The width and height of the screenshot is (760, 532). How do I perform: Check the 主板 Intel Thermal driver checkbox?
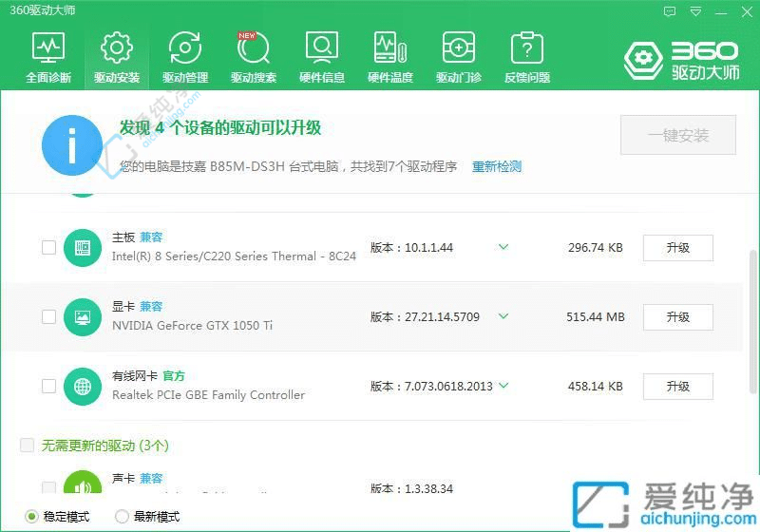click(x=49, y=248)
